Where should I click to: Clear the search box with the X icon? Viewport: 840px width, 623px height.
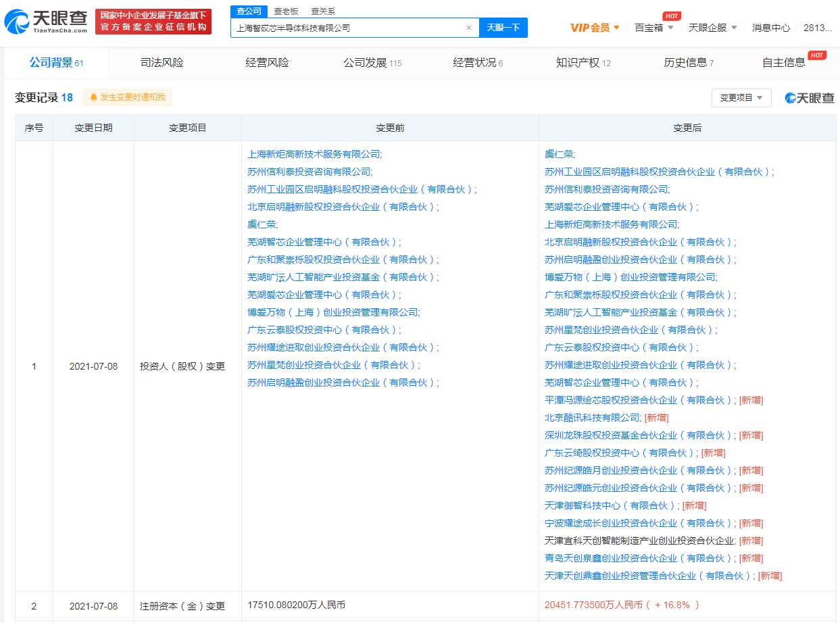469,28
